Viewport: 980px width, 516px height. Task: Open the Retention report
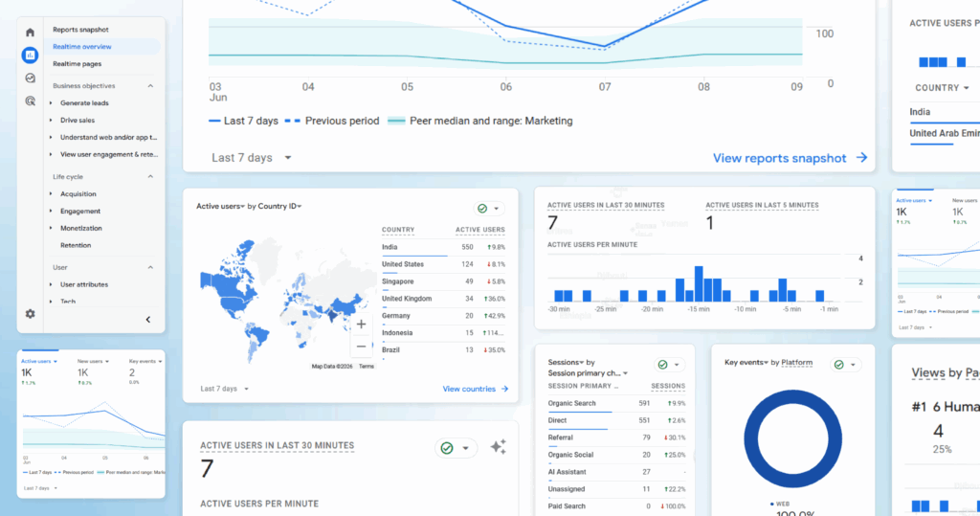pos(76,245)
